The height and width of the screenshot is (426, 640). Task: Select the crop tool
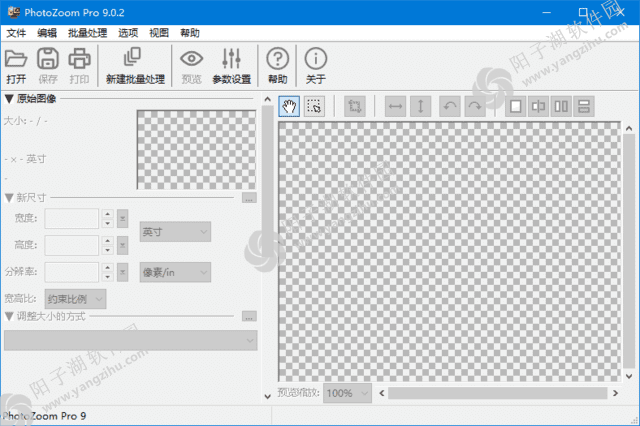[x=355, y=106]
